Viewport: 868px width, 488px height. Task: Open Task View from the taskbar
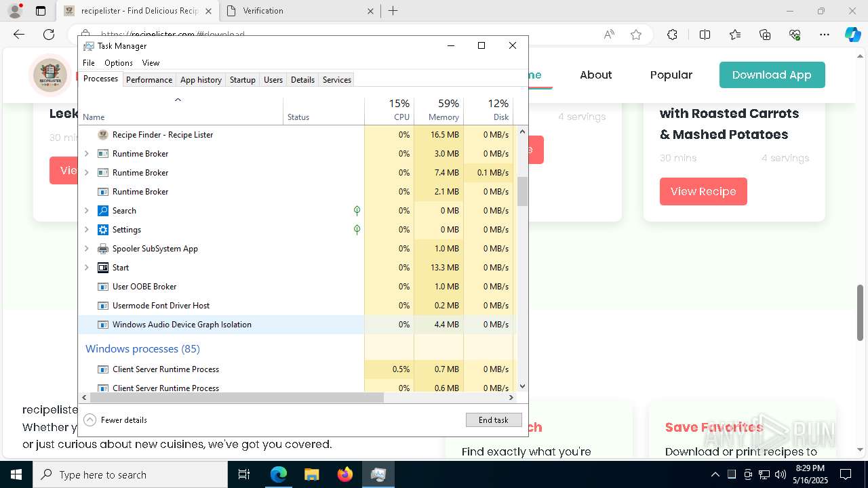click(x=244, y=474)
